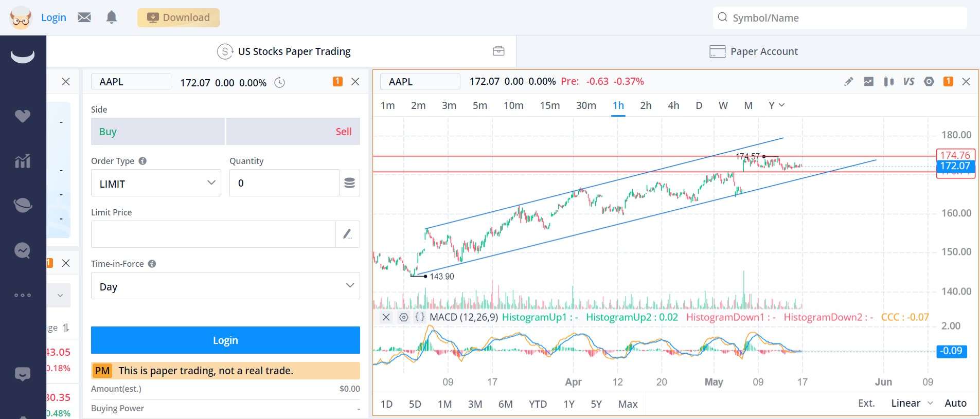Select the 4h chart interval
Viewport: 980px width, 419px height.
click(673, 105)
